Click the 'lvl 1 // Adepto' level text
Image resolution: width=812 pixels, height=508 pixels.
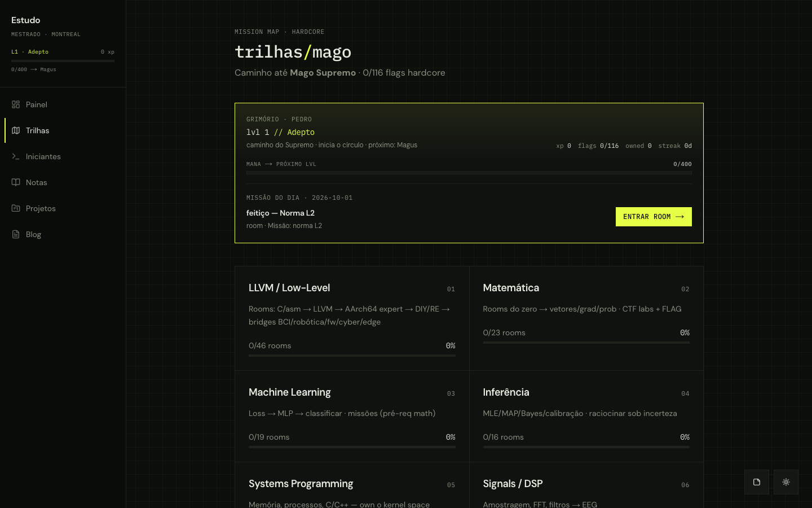pyautogui.click(x=280, y=132)
